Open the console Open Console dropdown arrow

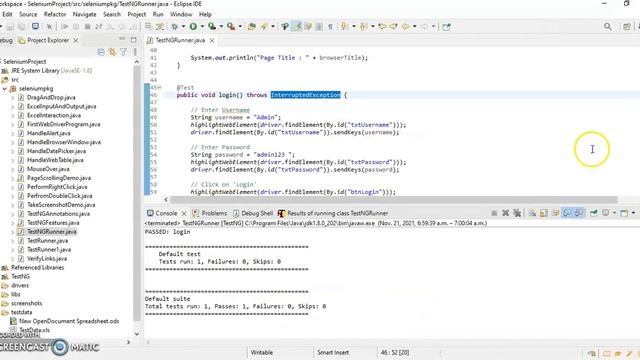tap(633, 213)
